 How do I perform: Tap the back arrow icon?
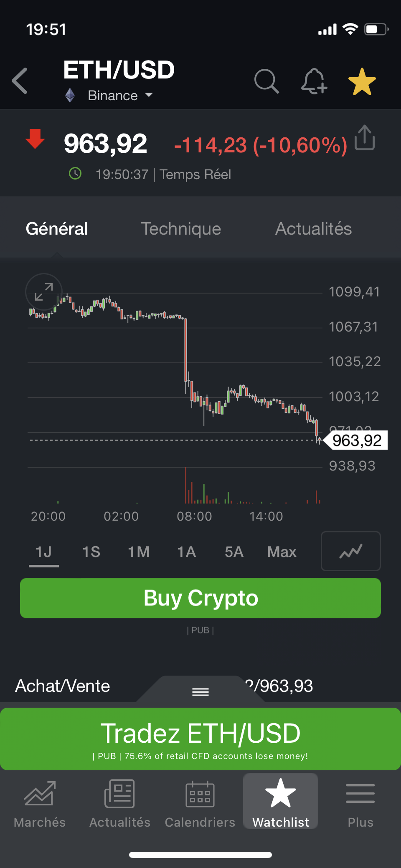(x=20, y=81)
